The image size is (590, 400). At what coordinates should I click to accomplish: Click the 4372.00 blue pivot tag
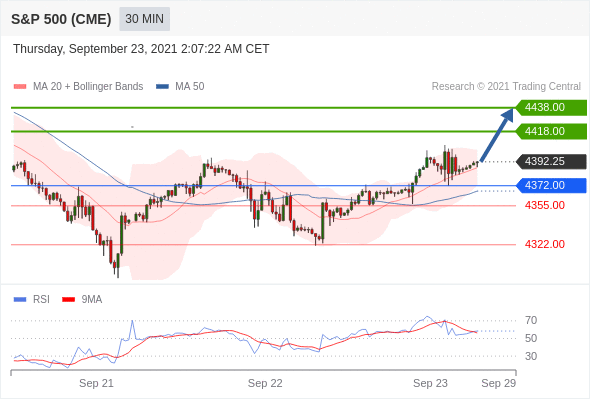coord(551,185)
